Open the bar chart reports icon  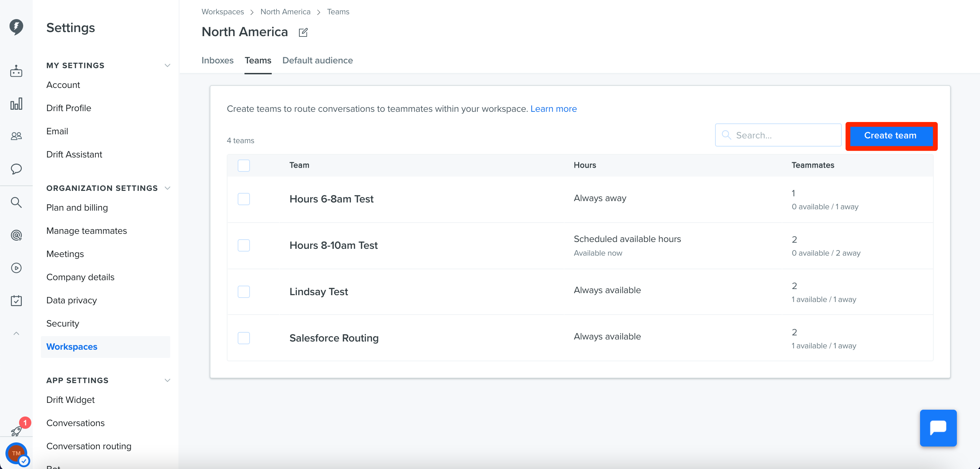click(16, 104)
